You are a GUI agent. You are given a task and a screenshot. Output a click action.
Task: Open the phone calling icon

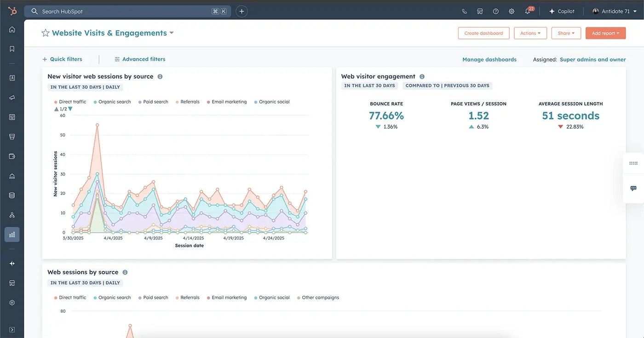point(464,11)
